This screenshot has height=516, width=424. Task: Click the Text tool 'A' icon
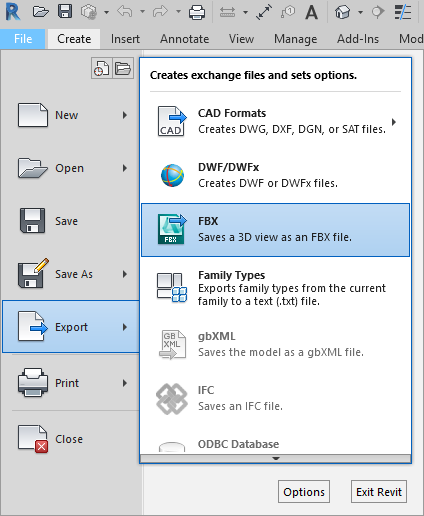311,12
